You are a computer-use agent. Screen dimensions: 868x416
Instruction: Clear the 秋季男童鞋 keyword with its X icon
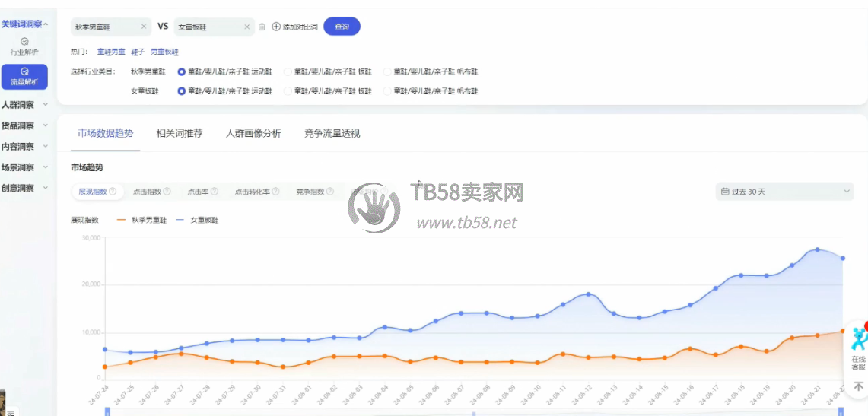point(144,27)
